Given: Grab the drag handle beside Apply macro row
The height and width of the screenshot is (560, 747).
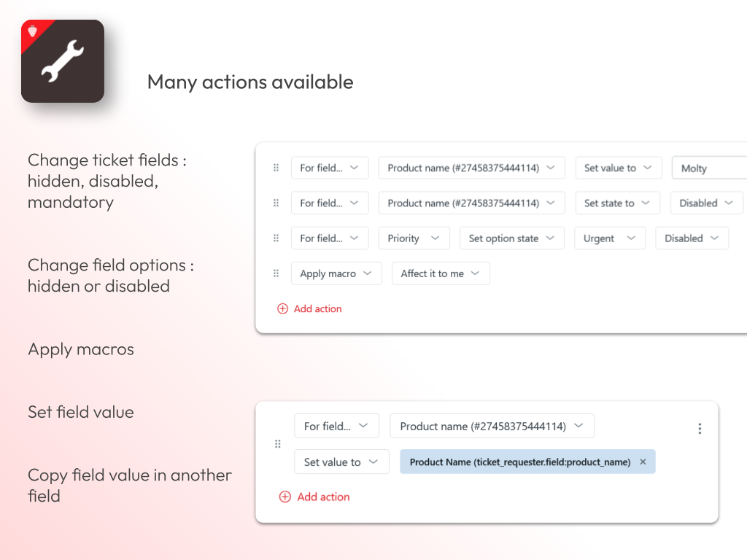Looking at the screenshot, I should click(276, 273).
